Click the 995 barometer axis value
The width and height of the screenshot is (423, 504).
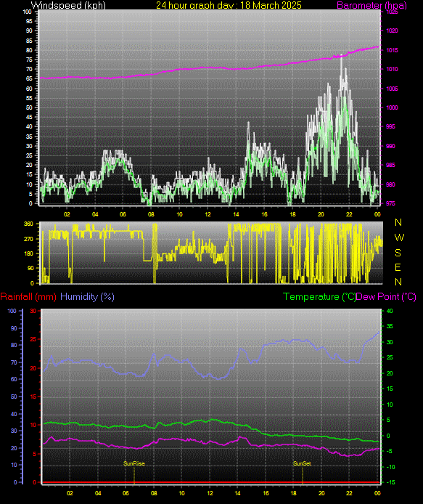(390, 126)
